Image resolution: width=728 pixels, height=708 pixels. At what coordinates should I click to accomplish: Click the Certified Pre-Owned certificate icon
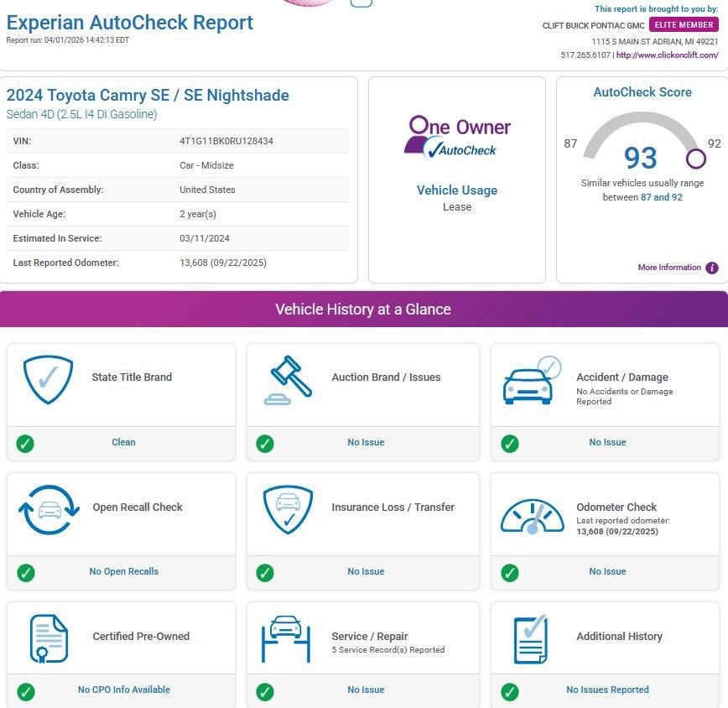49,638
